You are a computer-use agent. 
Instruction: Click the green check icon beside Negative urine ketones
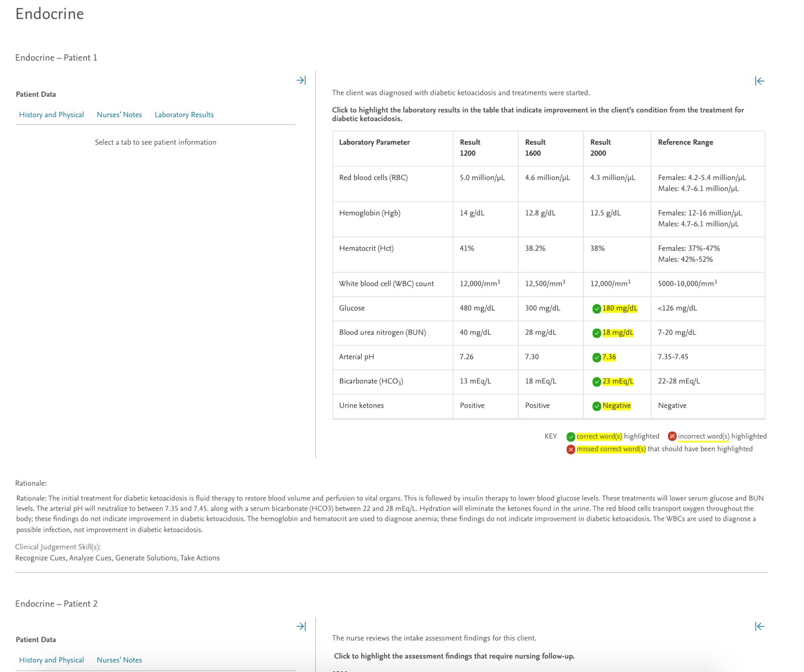[598, 405]
